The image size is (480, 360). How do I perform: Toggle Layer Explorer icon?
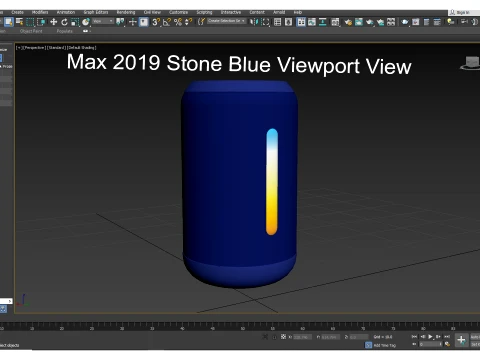(x=289, y=22)
